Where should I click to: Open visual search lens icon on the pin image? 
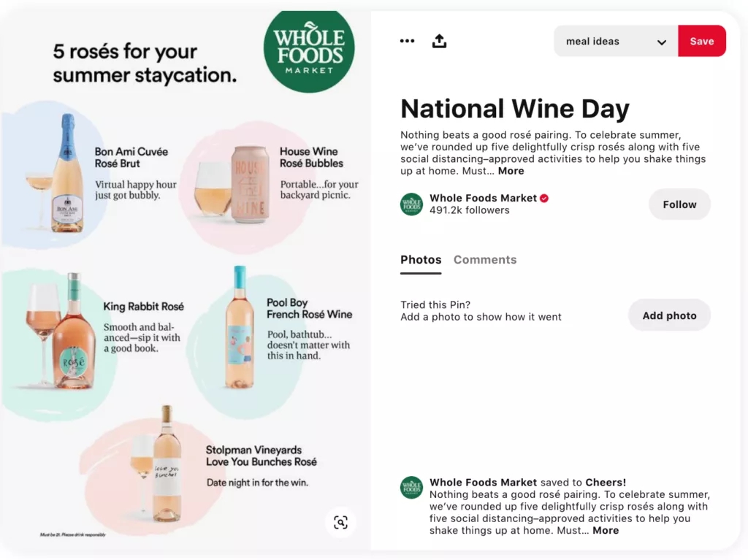(x=340, y=522)
